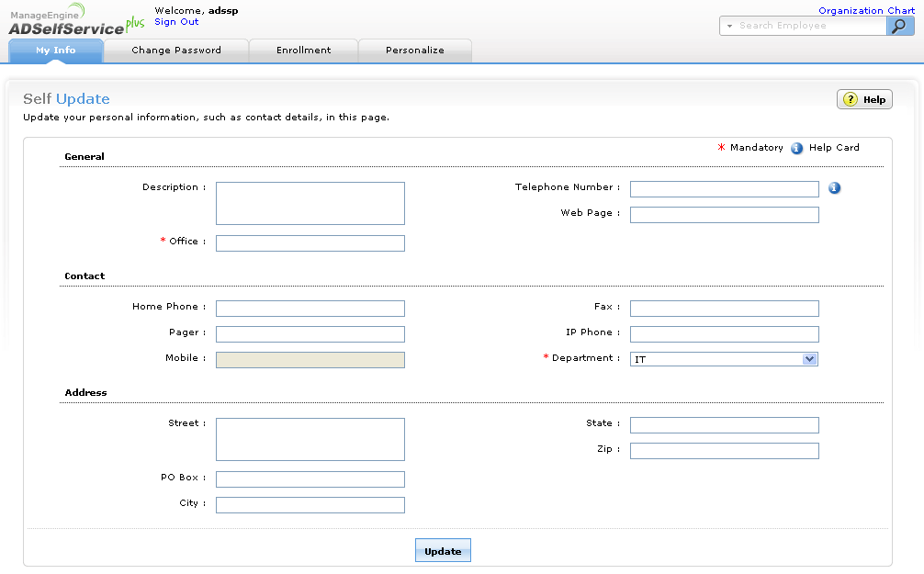Viewport: 924px width, 574px height.
Task: Focus the Search Employee text box
Action: [x=810, y=26]
